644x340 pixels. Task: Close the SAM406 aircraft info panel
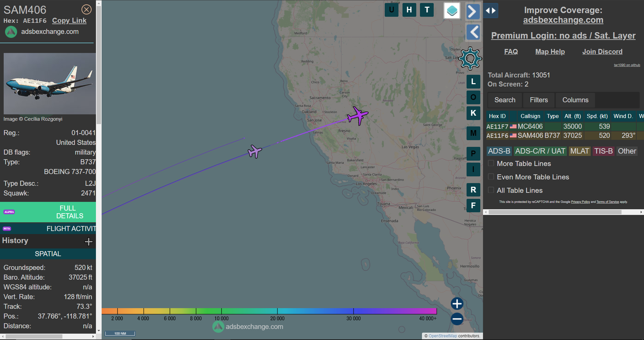pyautogui.click(x=87, y=9)
